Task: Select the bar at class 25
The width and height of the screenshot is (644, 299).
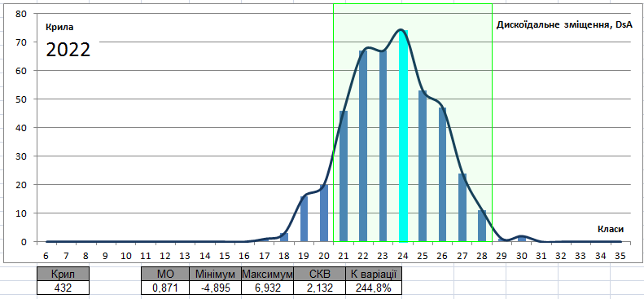Action: click(423, 166)
